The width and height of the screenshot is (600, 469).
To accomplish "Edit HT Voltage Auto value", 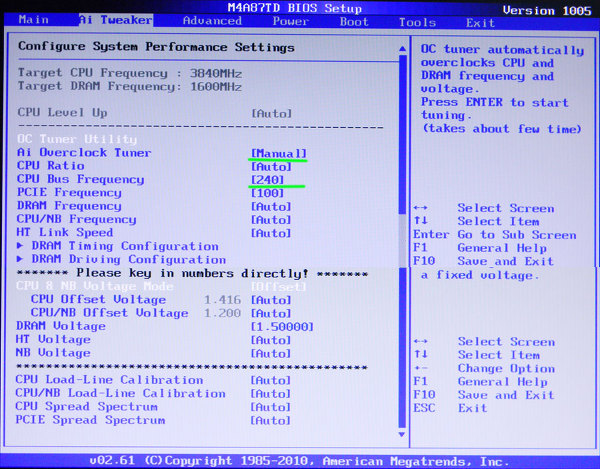I will pyautogui.click(x=271, y=340).
